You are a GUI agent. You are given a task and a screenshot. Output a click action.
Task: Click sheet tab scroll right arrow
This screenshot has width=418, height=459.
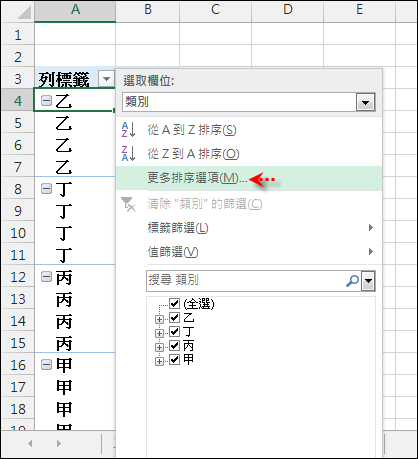pos(59,443)
